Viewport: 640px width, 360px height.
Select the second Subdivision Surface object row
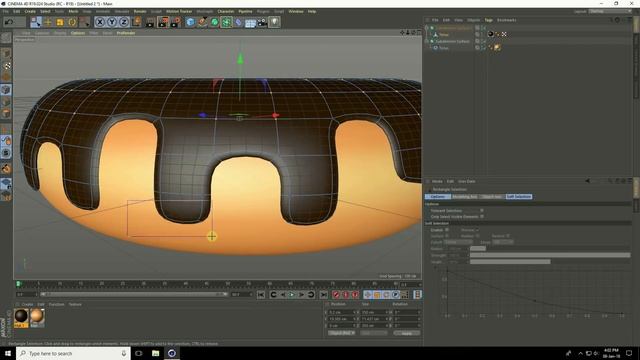tap(454, 41)
